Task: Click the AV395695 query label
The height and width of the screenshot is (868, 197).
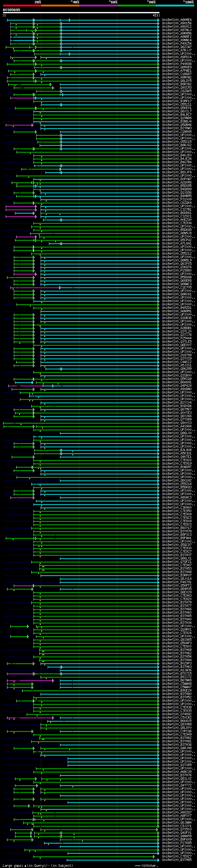Action: click(11, 10)
